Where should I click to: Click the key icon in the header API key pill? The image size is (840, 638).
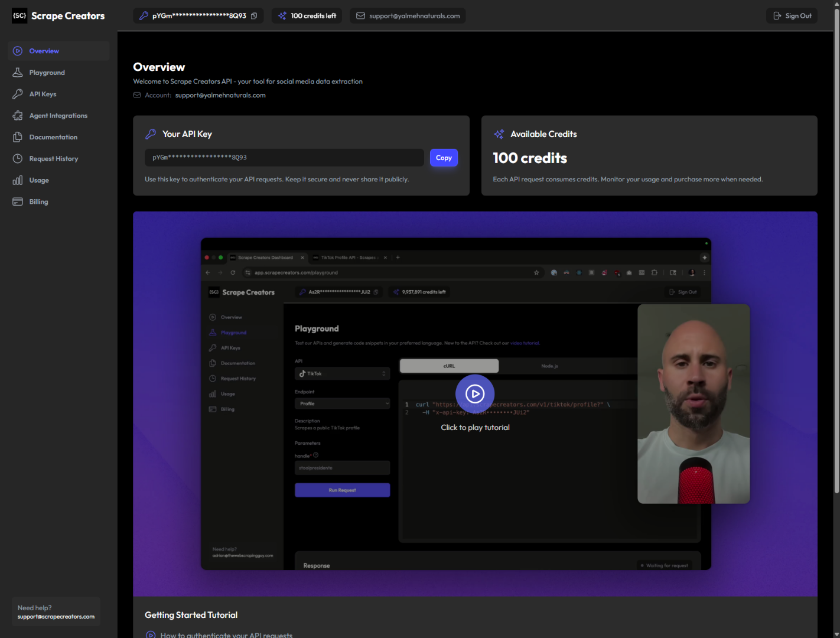pyautogui.click(x=144, y=16)
